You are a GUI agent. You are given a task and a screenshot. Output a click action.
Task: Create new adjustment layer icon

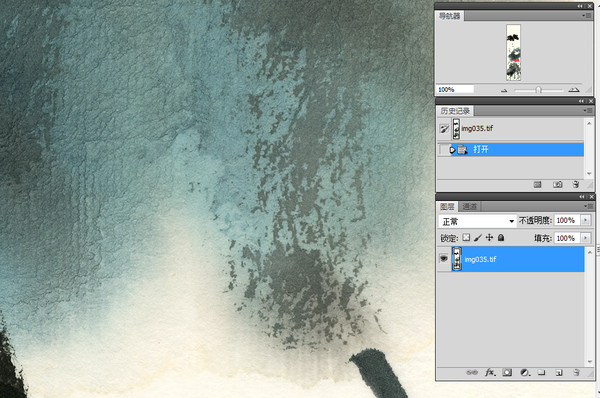(525, 372)
